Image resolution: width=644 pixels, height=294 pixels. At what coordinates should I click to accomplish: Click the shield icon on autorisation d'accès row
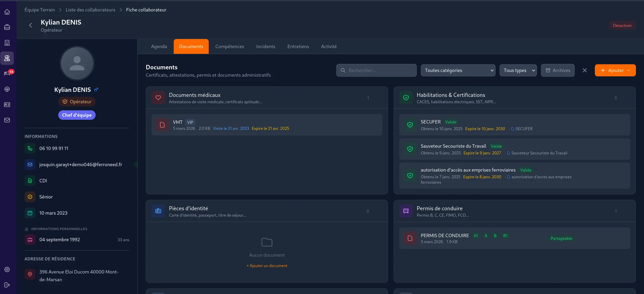coord(410,176)
